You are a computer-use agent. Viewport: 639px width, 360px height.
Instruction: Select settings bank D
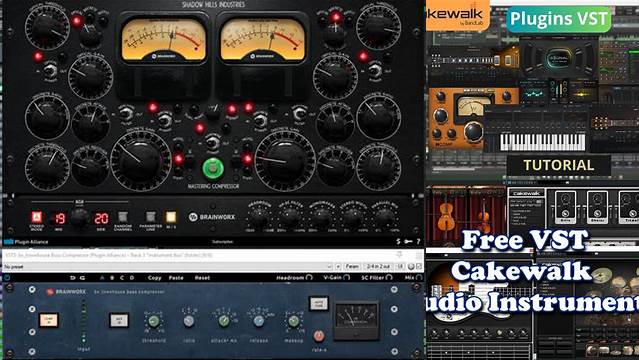(131, 278)
